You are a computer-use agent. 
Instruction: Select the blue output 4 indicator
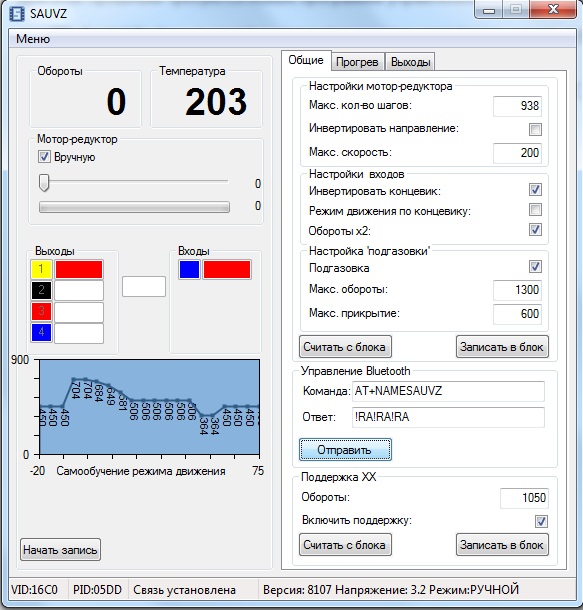[41, 333]
